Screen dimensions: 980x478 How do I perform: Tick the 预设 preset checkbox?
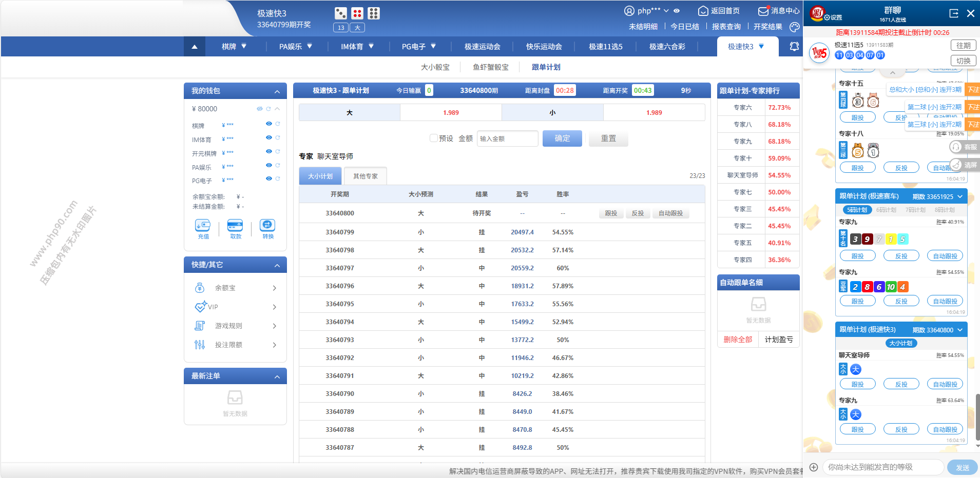pyautogui.click(x=434, y=138)
